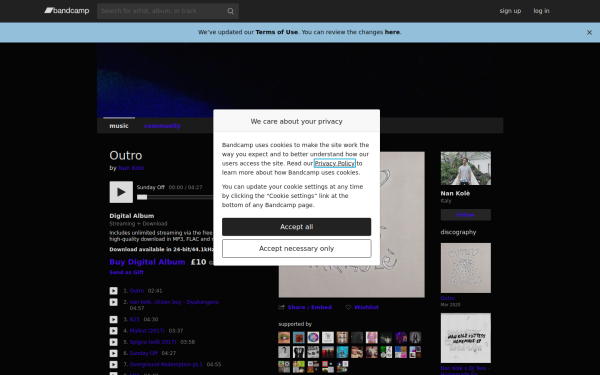
Task: Open the Privacy Policy link
Action: 335,163
